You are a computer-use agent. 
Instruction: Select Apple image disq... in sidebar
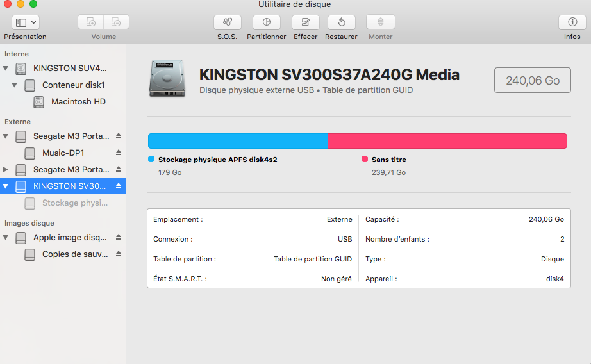coord(70,237)
